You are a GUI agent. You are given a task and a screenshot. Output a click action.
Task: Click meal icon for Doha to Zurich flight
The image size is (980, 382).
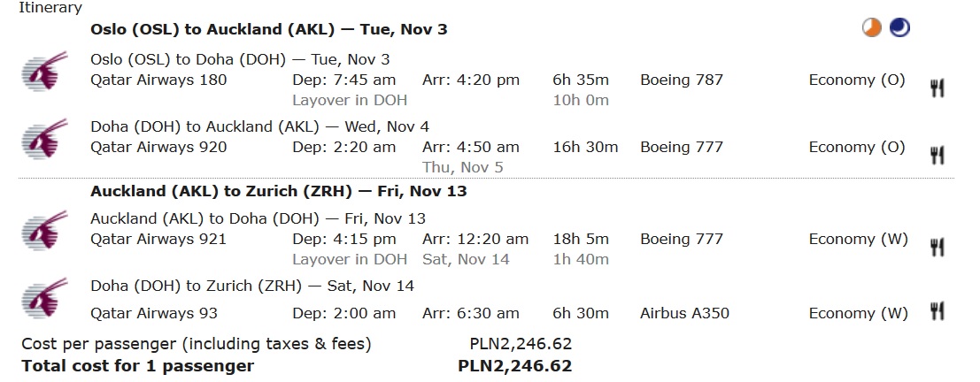[937, 311]
